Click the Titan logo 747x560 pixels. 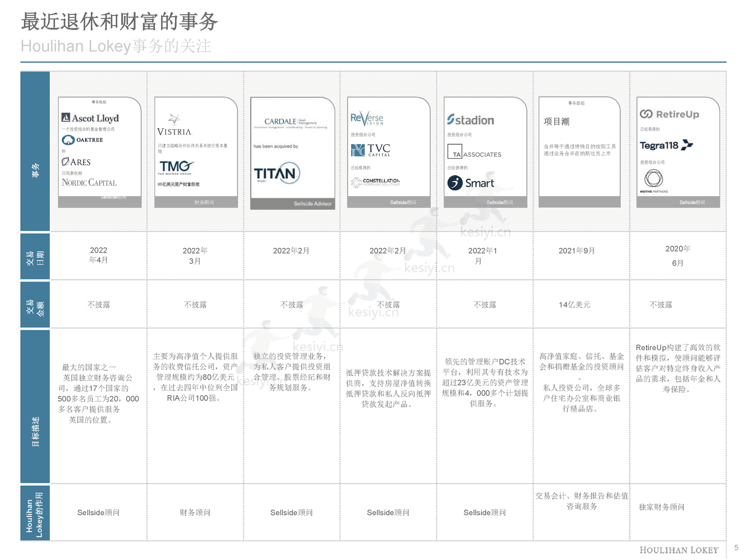pos(277,173)
